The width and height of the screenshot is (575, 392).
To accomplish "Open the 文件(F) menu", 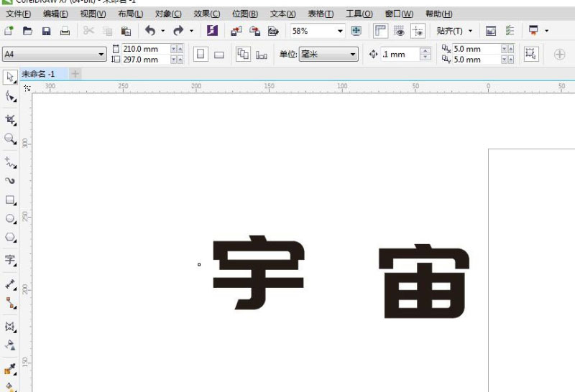I will pos(18,14).
